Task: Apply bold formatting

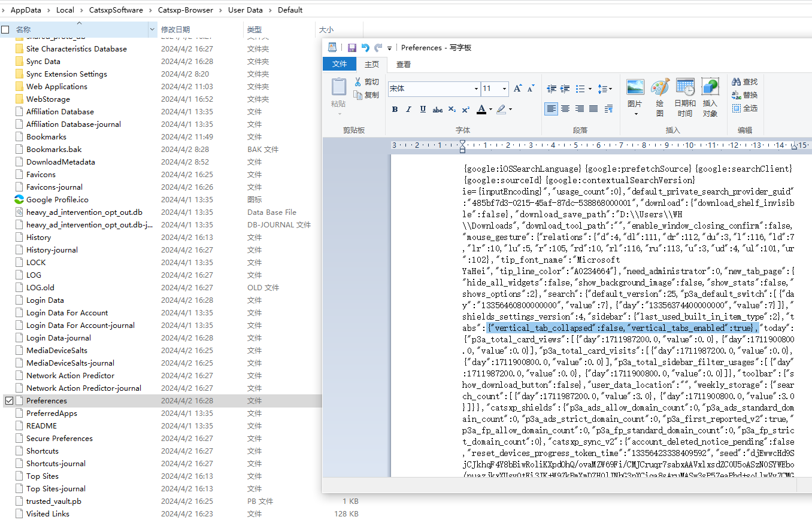Action: pyautogui.click(x=395, y=109)
